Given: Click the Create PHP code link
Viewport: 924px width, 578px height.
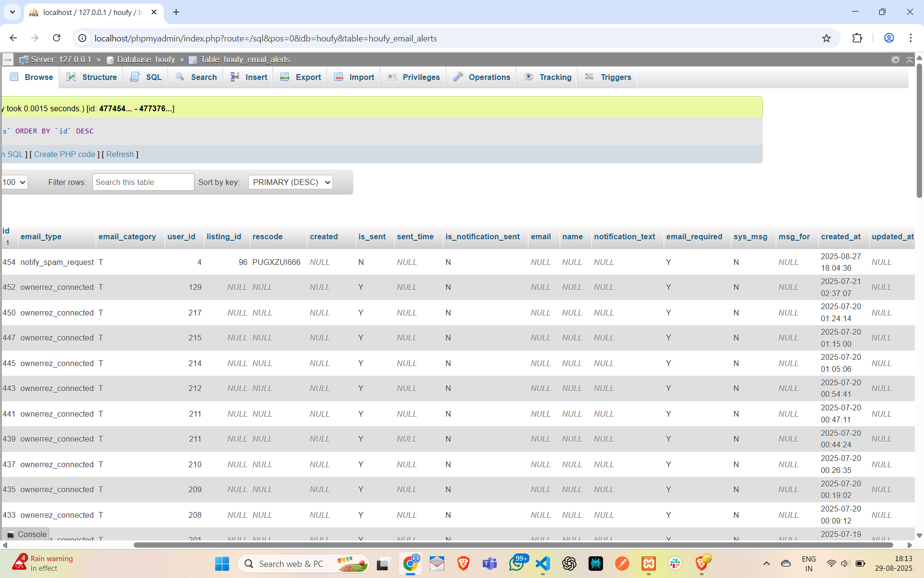Looking at the screenshot, I should pyautogui.click(x=64, y=154).
